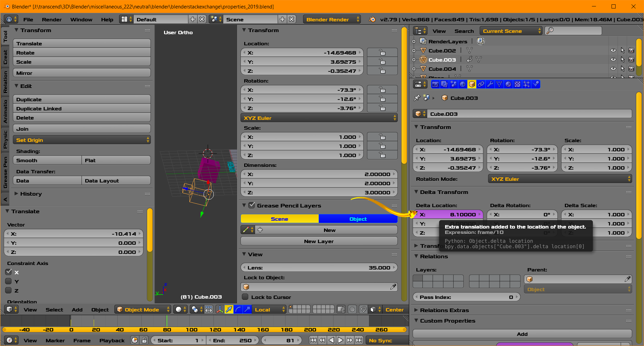This screenshot has height=346, width=644.
Task: Switch to the Relations shelf tab
Action: [x=5, y=82]
